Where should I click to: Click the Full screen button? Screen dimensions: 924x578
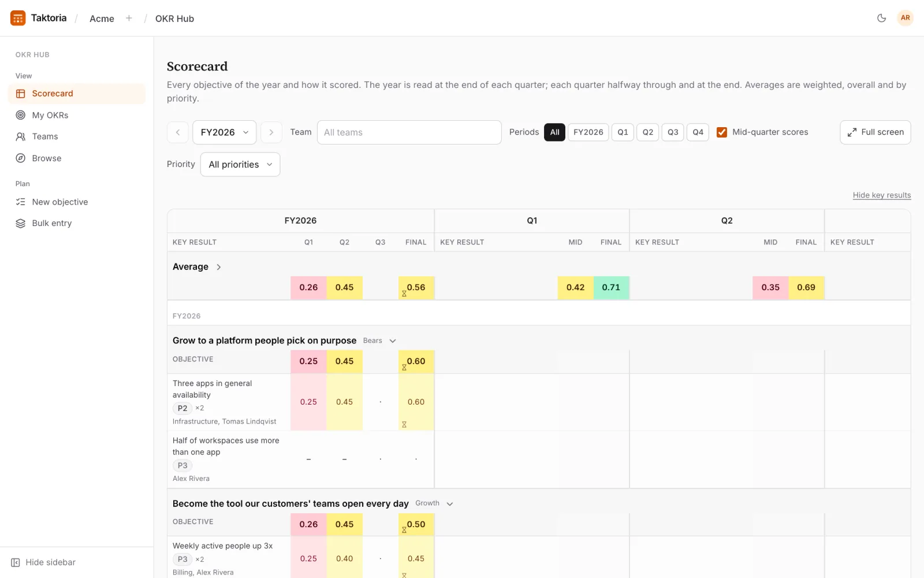tap(875, 132)
